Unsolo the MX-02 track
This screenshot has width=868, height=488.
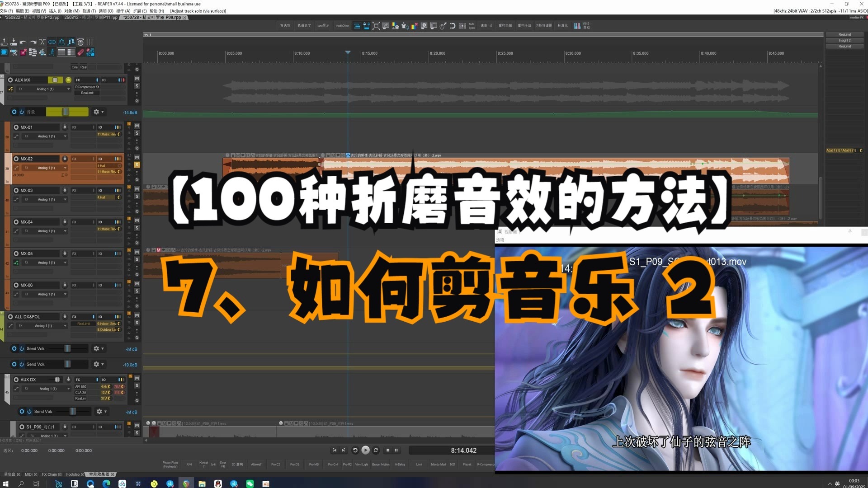137,165
